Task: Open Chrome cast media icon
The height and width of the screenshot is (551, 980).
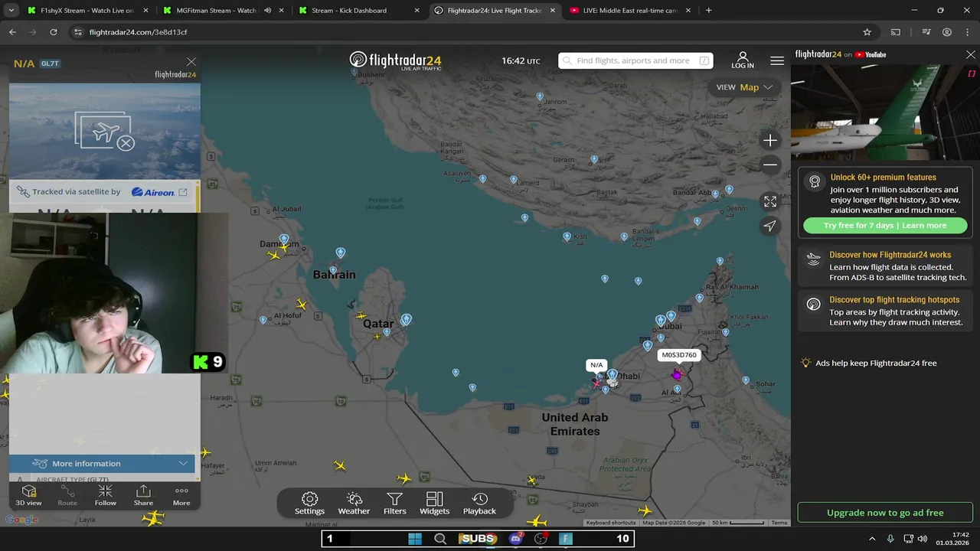Action: 895,32
